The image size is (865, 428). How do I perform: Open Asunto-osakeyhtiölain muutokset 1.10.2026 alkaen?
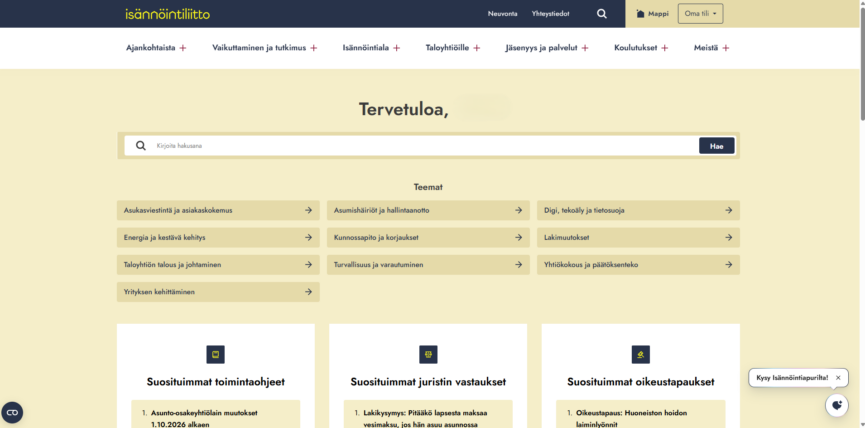tap(204, 418)
